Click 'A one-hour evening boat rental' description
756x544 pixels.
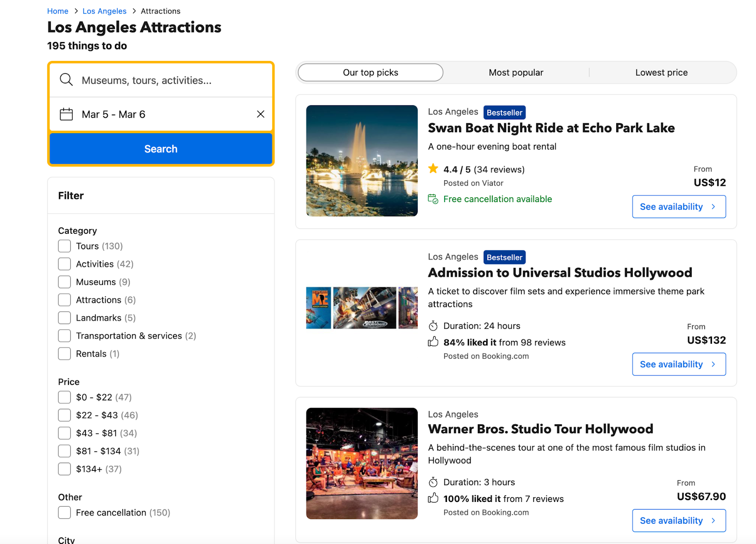pos(492,146)
